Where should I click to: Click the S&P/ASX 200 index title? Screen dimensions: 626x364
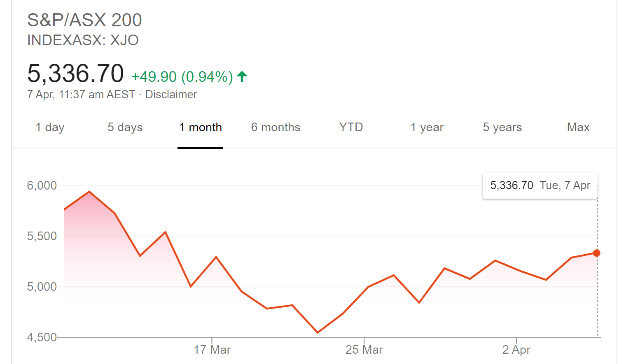point(84,20)
